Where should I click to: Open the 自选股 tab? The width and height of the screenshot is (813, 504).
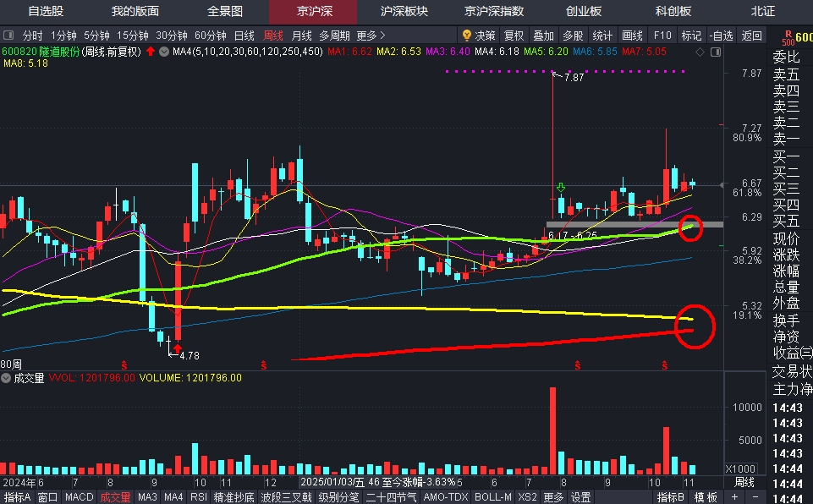tap(46, 11)
